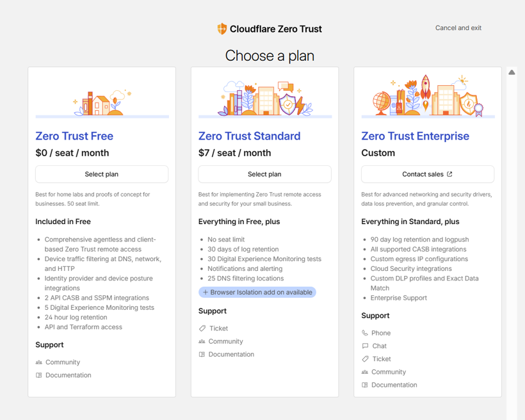Screen dimensions: 525x420
Task: Click Standard plan 'Best for implementing Zero Trust' description
Action: click(259, 199)
